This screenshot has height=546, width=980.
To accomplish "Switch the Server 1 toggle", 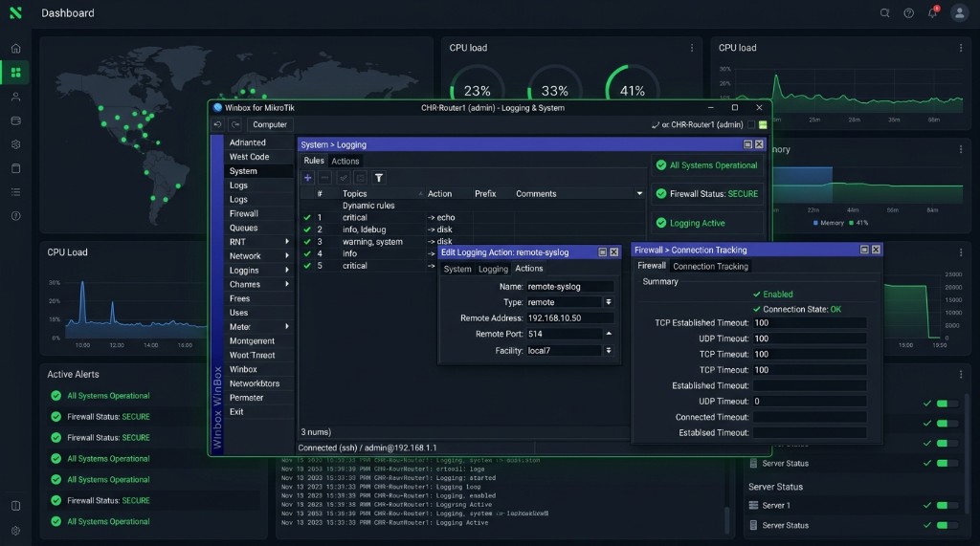I will pyautogui.click(x=947, y=506).
